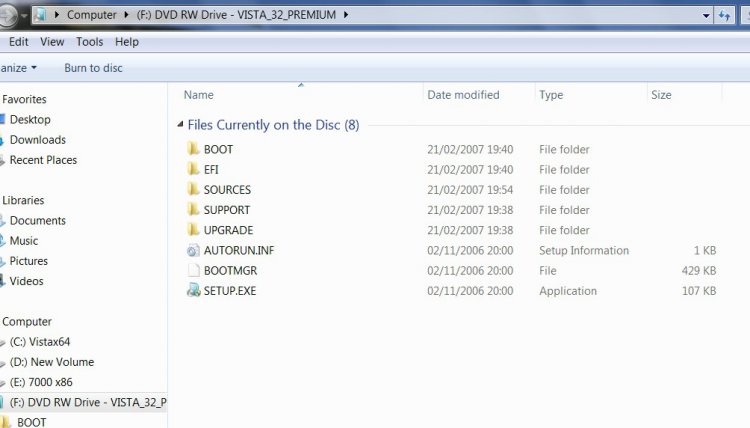Image resolution: width=750 pixels, height=428 pixels.
Task: Click the BOOTMGR file name
Action: (x=230, y=270)
